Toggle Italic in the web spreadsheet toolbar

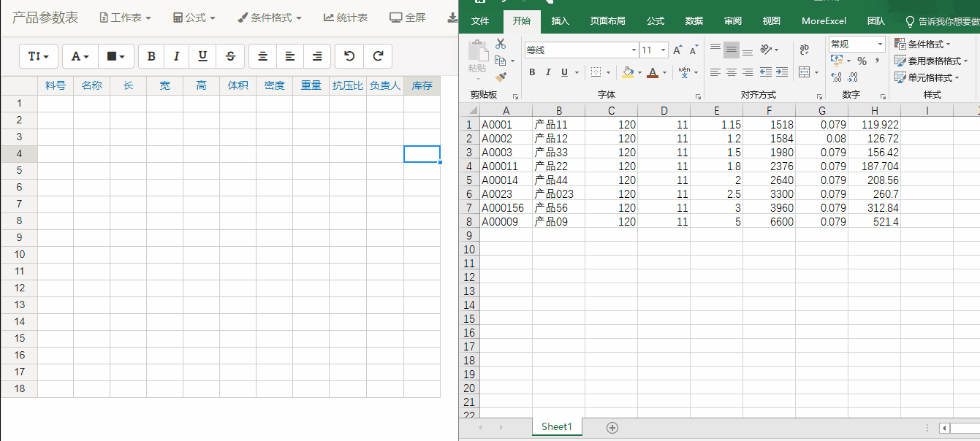pyautogui.click(x=176, y=56)
